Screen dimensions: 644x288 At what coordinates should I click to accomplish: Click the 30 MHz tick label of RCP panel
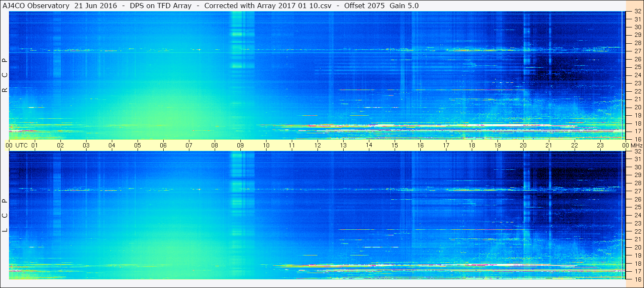pyautogui.click(x=638, y=27)
